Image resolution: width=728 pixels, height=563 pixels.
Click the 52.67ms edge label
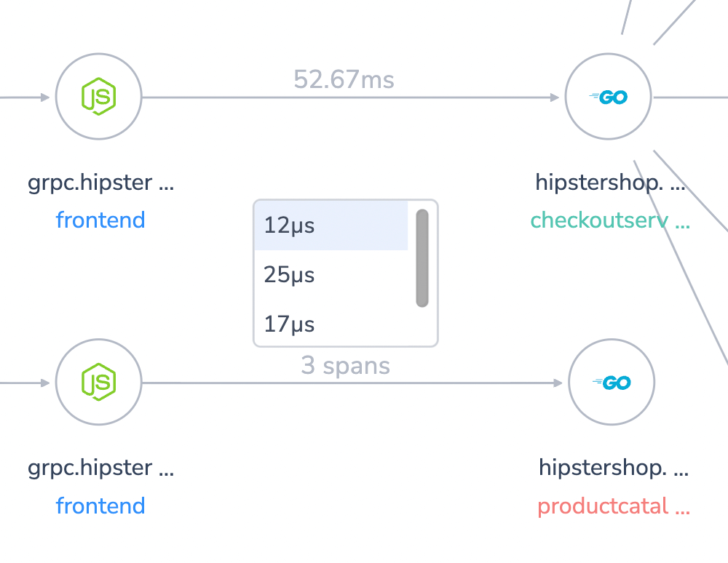coord(344,79)
